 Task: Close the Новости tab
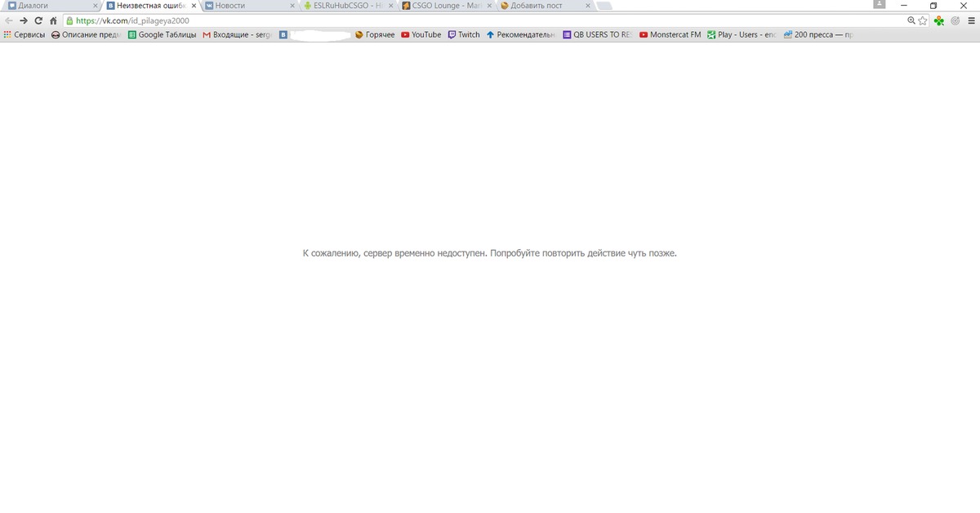coord(292,6)
